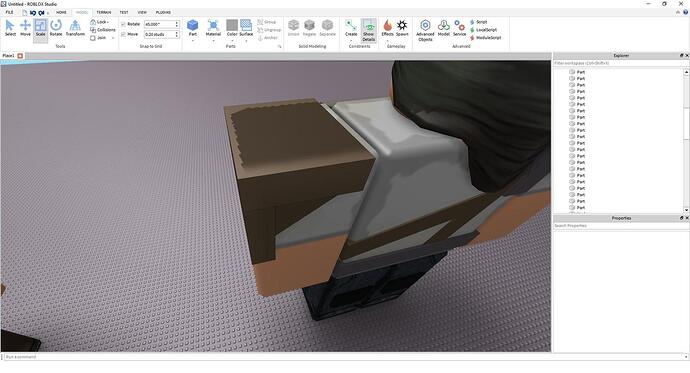Insert a new Part

pos(193,27)
